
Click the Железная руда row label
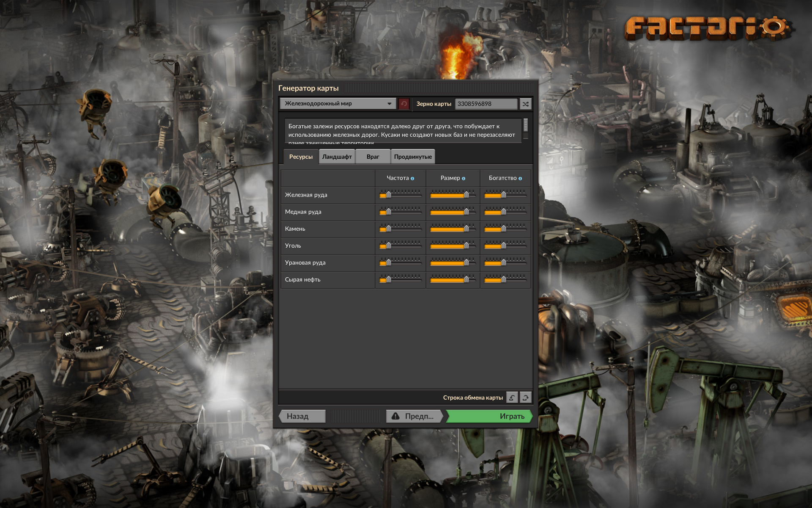pos(306,195)
